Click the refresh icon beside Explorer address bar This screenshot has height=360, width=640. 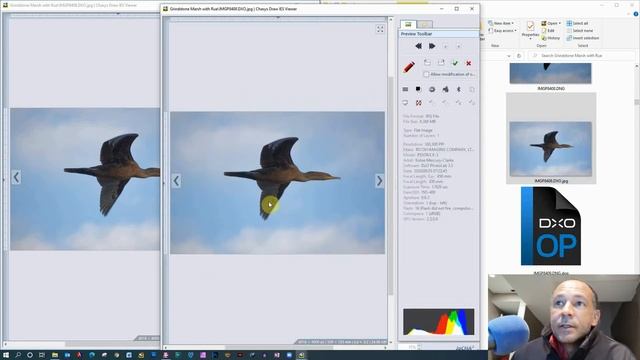(x=519, y=56)
